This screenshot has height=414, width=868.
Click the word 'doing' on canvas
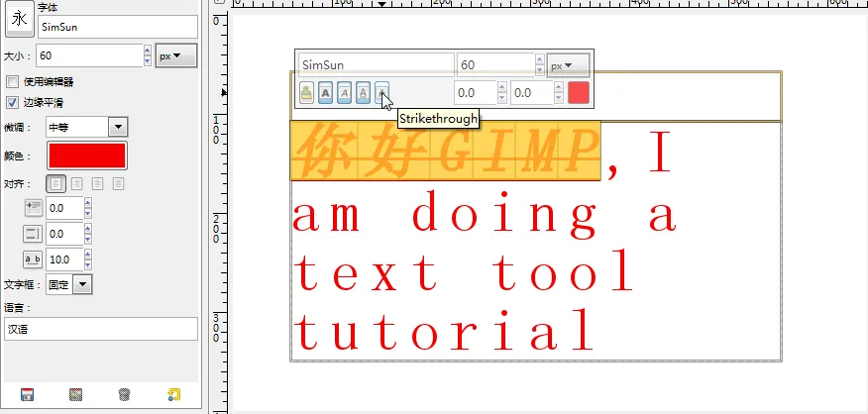pyautogui.click(x=503, y=215)
